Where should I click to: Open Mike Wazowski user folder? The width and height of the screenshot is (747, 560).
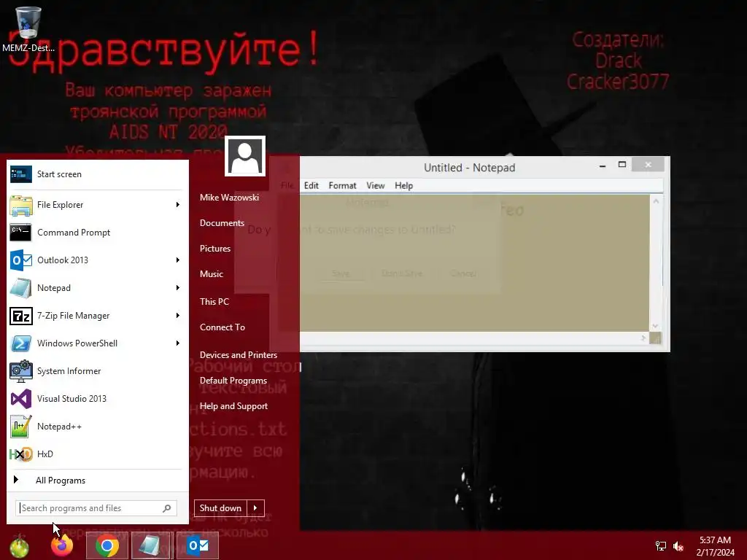pyautogui.click(x=229, y=198)
